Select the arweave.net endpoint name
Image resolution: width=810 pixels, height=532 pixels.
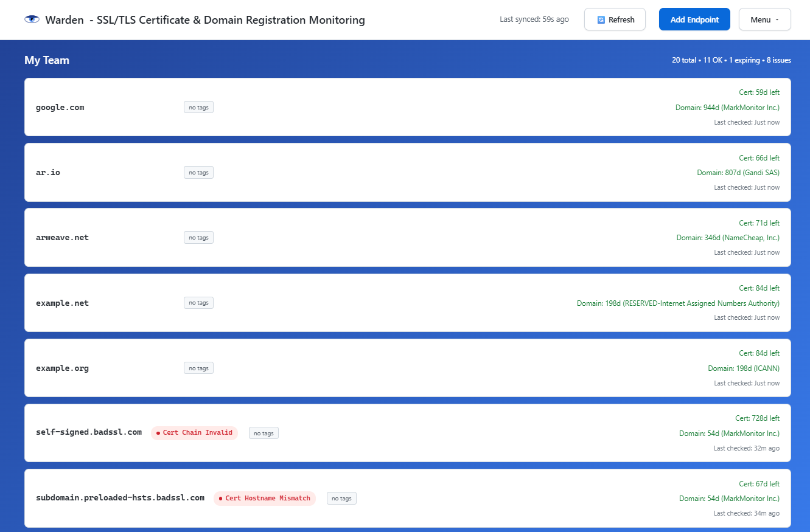tap(62, 237)
